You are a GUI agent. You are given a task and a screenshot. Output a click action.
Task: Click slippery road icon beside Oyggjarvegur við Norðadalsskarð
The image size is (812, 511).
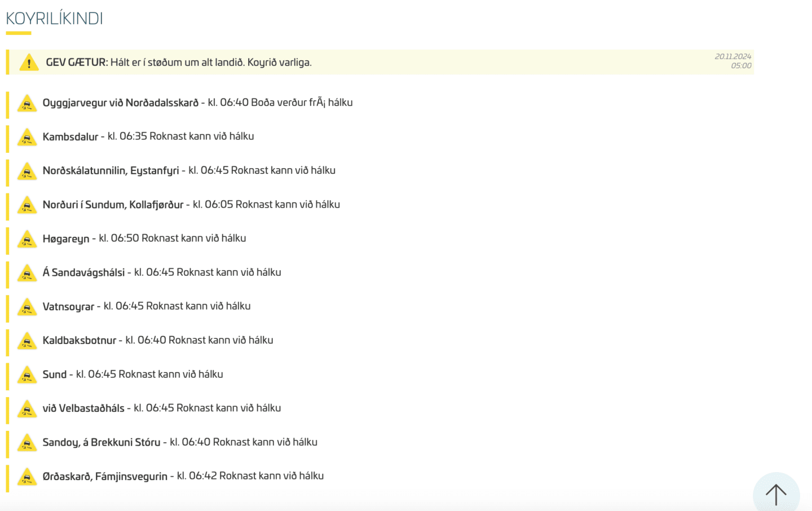tap(27, 103)
